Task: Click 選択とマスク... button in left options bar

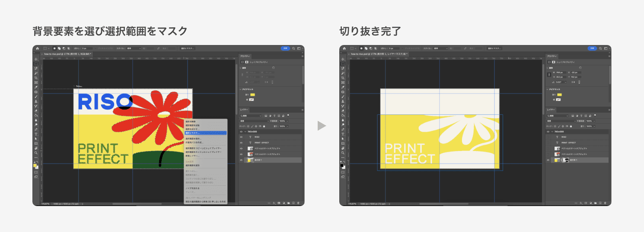Action: coord(188,48)
